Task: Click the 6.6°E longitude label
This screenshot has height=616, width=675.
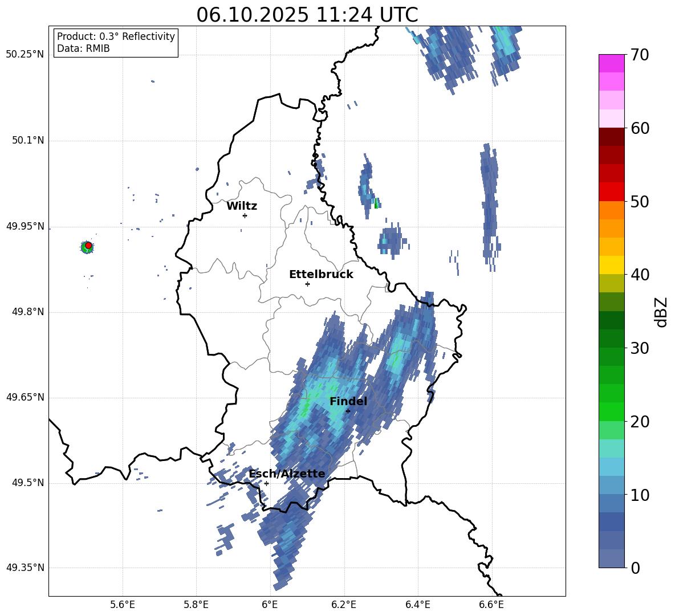Action: point(491,605)
